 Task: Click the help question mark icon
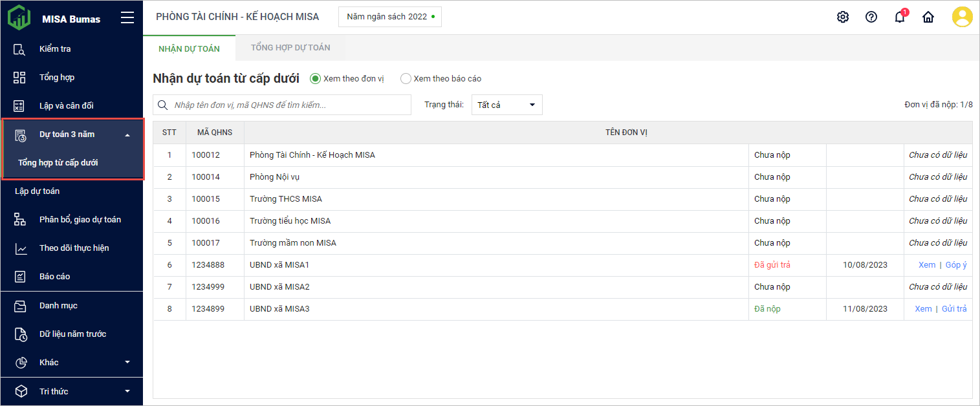coord(871,17)
